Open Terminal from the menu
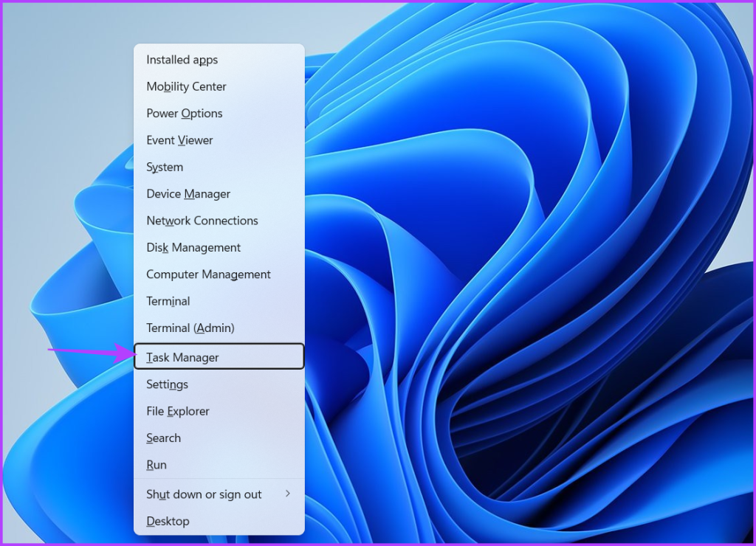 click(219, 301)
